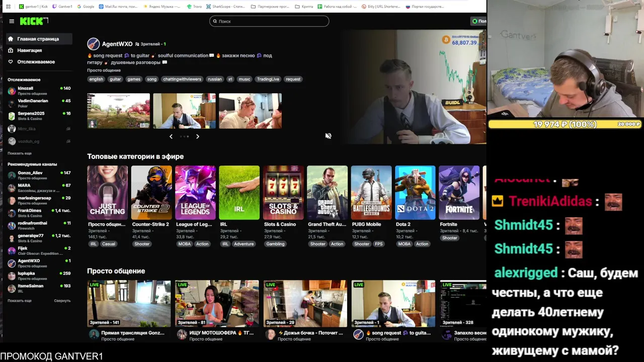Select first carousel thumbnail with game scene
This screenshot has height=362, width=644.
(x=118, y=111)
